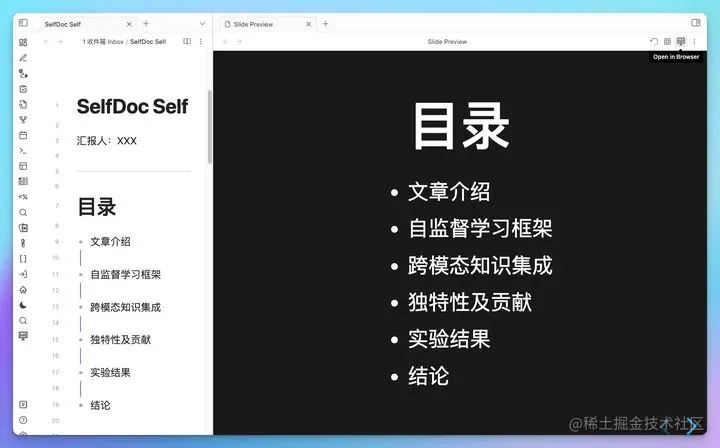Click the 目录 heading in the editor
720x448 pixels.
96,207
